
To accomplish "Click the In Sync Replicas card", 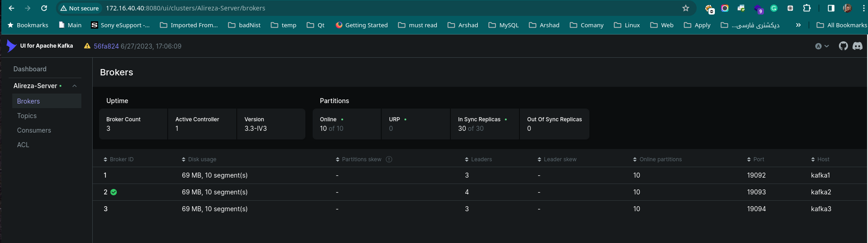I will pyautogui.click(x=485, y=124).
